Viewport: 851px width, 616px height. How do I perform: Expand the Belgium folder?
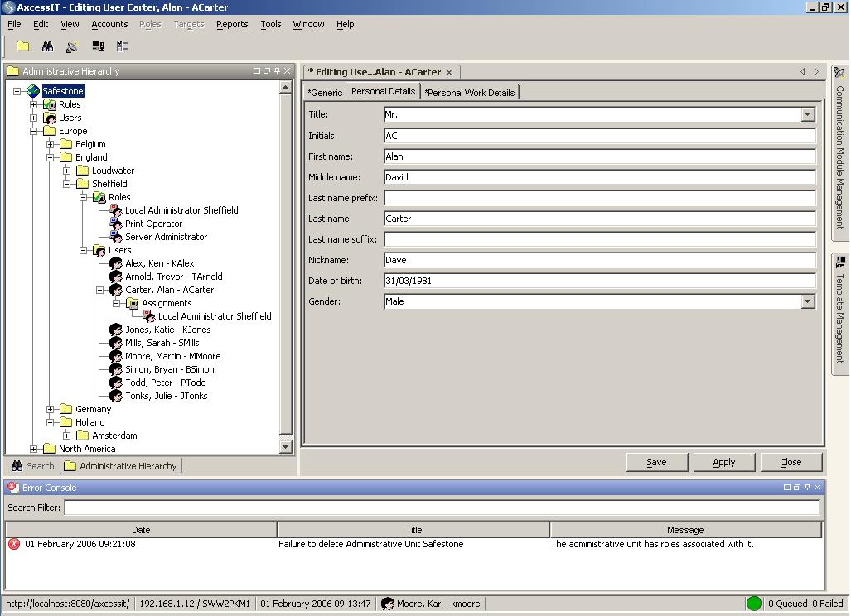50,144
